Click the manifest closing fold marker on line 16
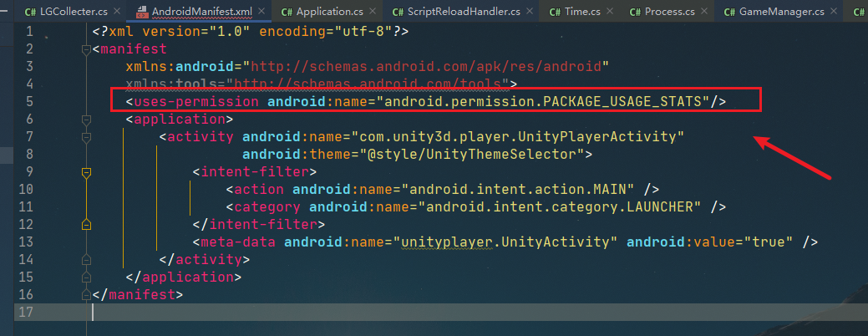 tap(86, 294)
